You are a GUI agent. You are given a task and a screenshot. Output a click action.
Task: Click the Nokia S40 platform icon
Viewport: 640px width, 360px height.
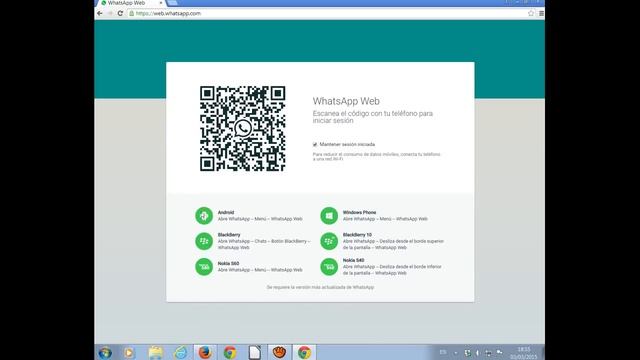point(329,267)
